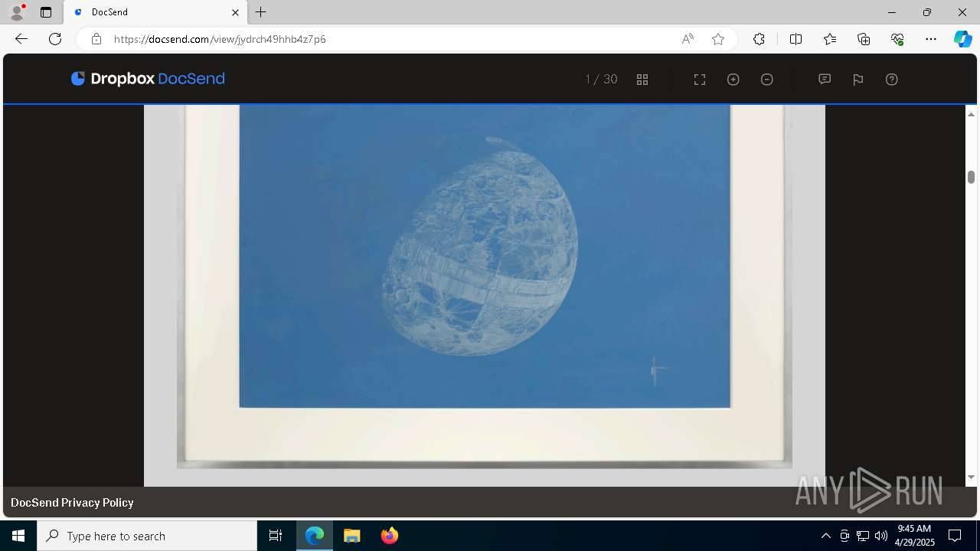Open the Favorites list

pyautogui.click(x=830, y=39)
